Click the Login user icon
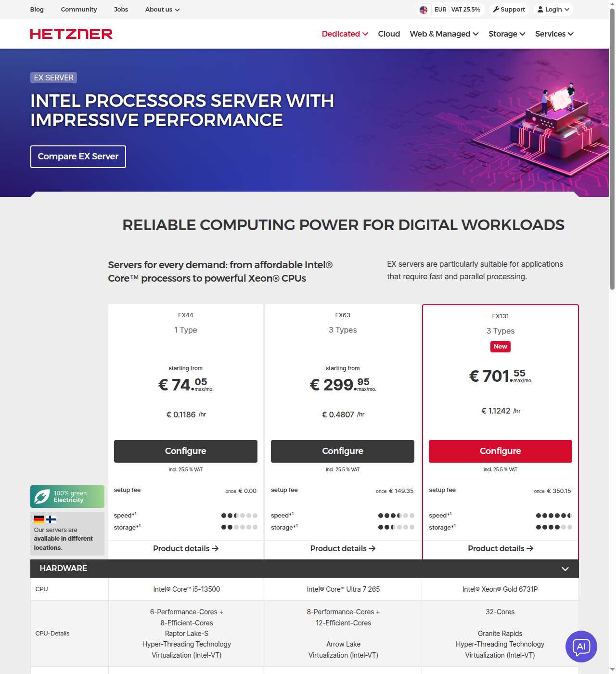 coord(540,9)
